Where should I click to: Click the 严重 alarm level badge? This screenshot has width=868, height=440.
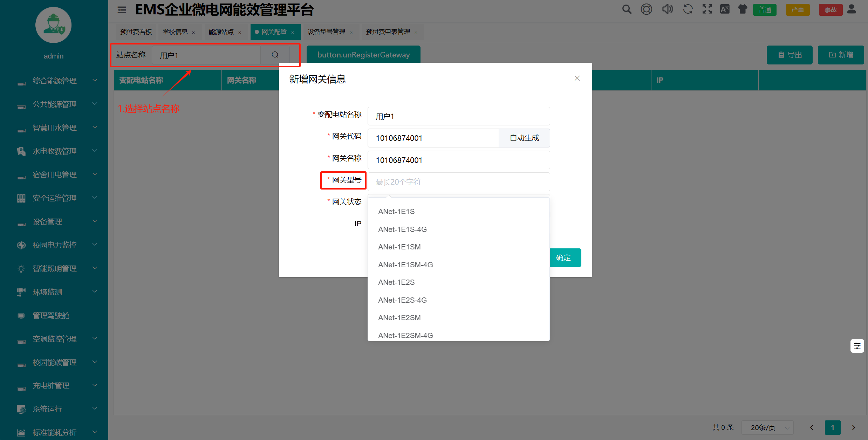point(797,10)
